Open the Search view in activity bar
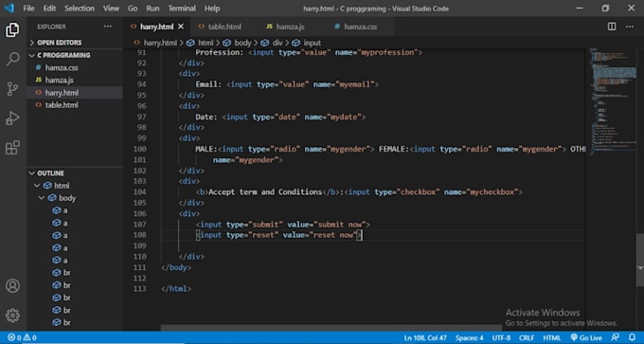This screenshot has width=644, height=344. tap(12, 59)
